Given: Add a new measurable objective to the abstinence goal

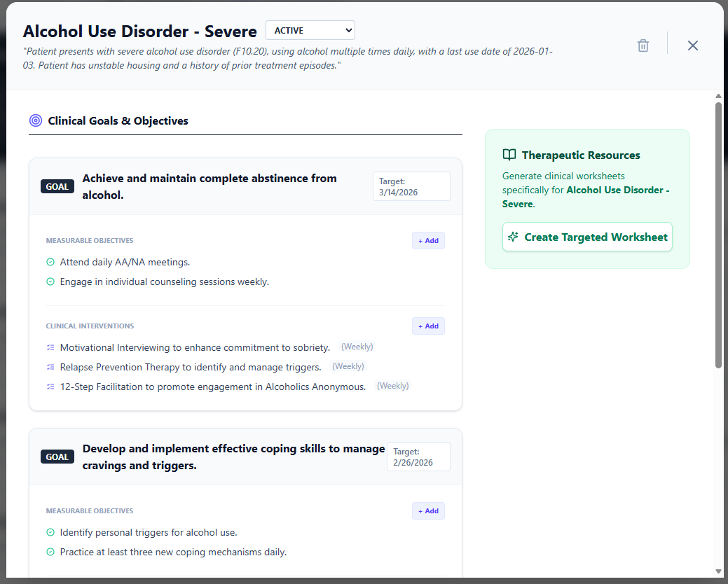Looking at the screenshot, I should 428,240.
